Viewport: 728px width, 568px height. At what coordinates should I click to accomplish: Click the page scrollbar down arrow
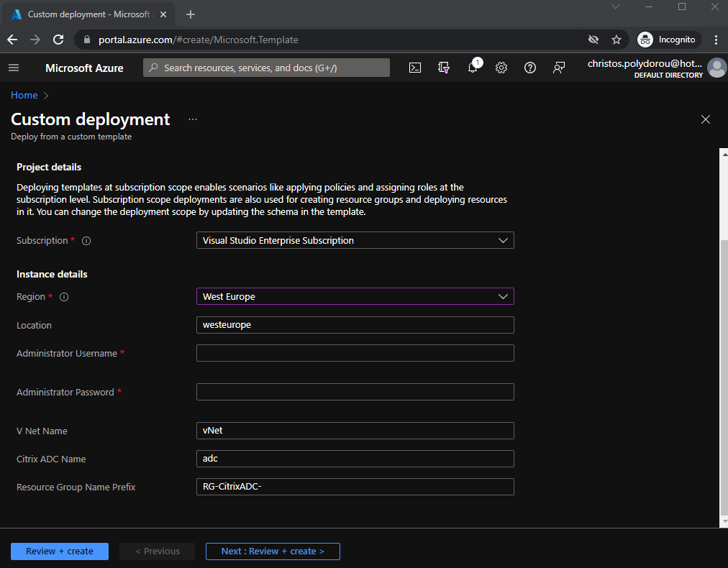coord(724,522)
